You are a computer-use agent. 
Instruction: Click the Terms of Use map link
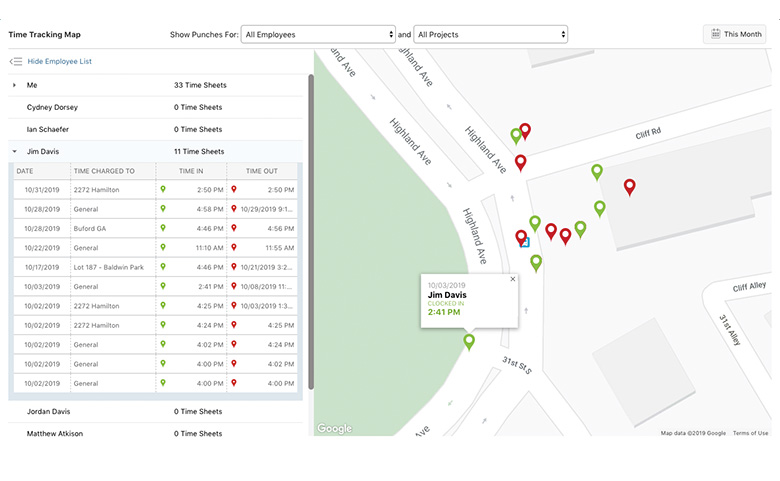pyautogui.click(x=750, y=433)
